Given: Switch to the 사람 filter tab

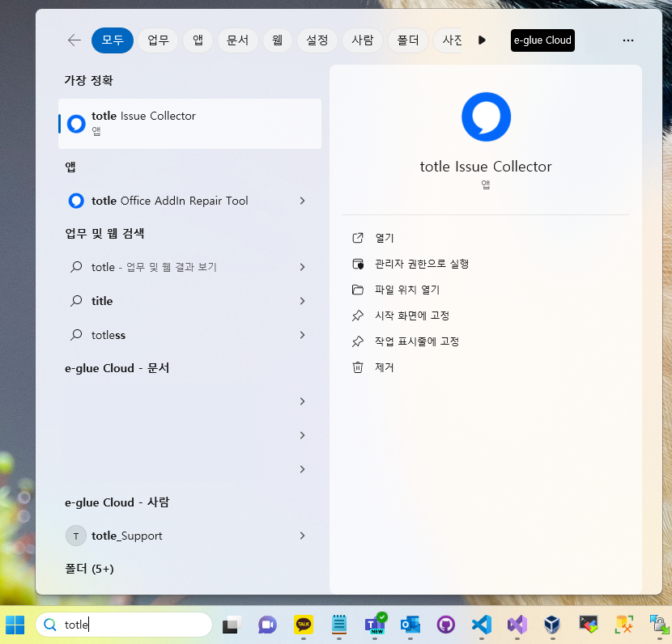Looking at the screenshot, I should pyautogui.click(x=363, y=40).
